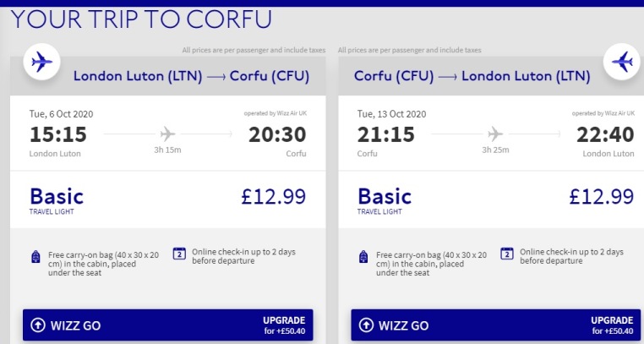Click the return flight airplane circle icon
644x344 pixels.
click(x=621, y=62)
